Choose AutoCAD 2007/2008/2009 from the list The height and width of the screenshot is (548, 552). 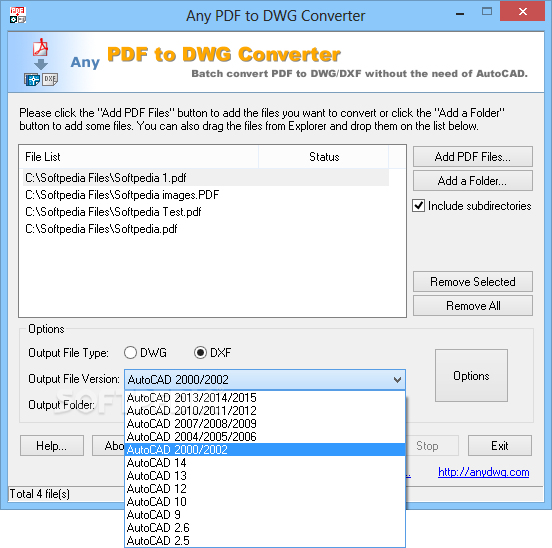click(x=265, y=424)
